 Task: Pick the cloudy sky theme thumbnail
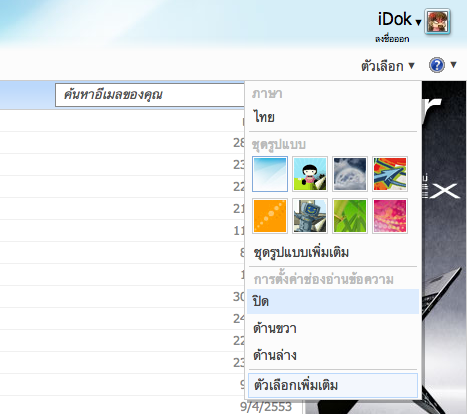[350, 174]
